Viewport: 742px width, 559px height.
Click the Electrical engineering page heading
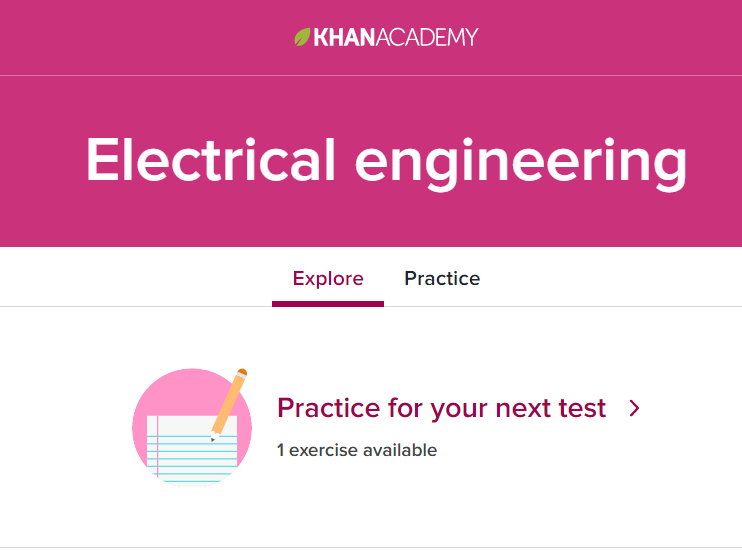(386, 161)
